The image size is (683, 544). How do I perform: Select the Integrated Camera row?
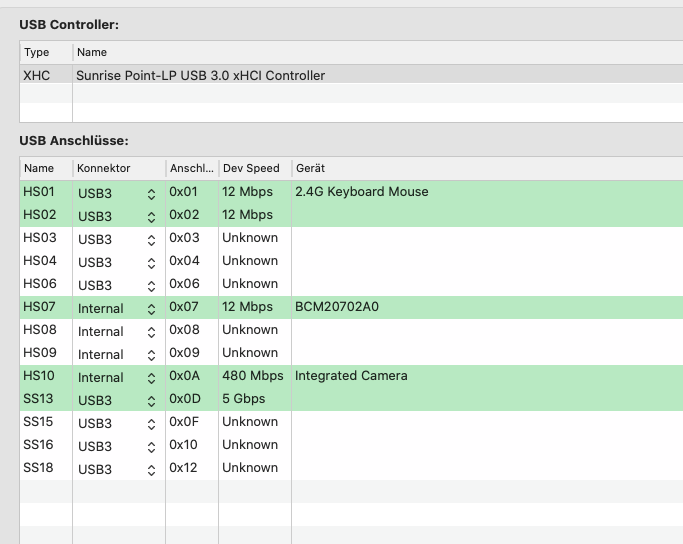[351, 376]
